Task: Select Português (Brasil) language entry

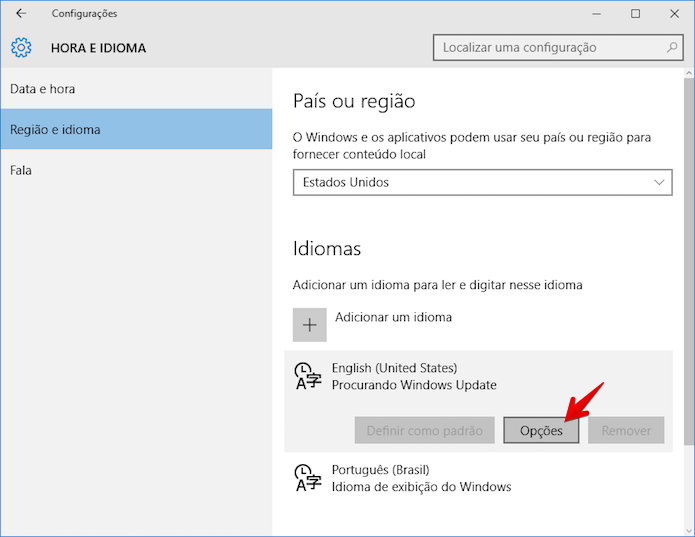Action: click(x=478, y=479)
